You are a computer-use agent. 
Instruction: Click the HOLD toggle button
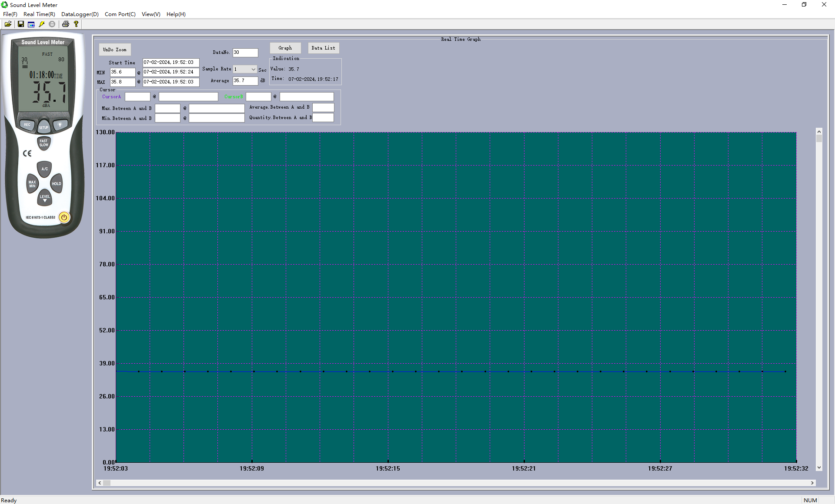[57, 183]
